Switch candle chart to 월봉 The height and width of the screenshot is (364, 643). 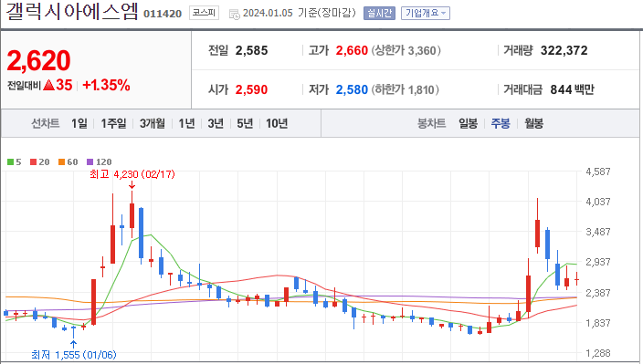(534, 123)
